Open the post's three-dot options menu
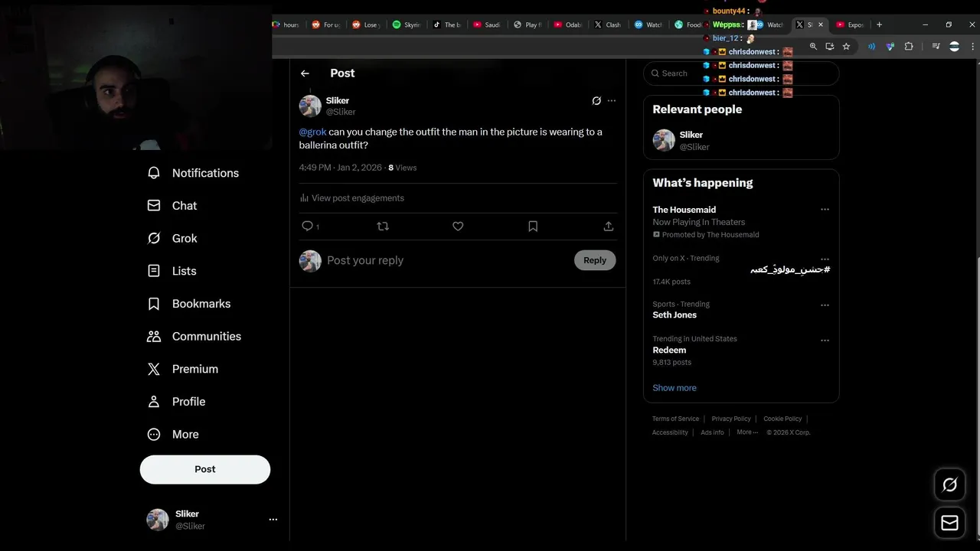The image size is (980, 551). point(611,101)
